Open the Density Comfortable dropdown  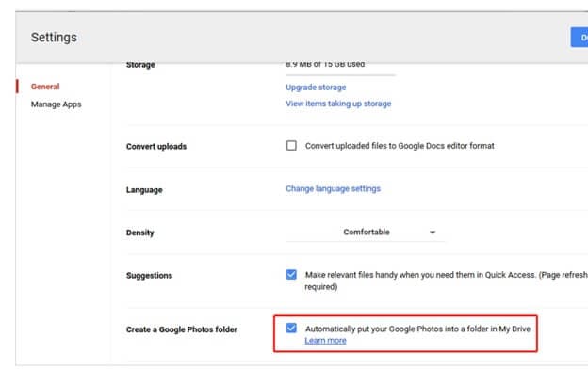coord(366,232)
